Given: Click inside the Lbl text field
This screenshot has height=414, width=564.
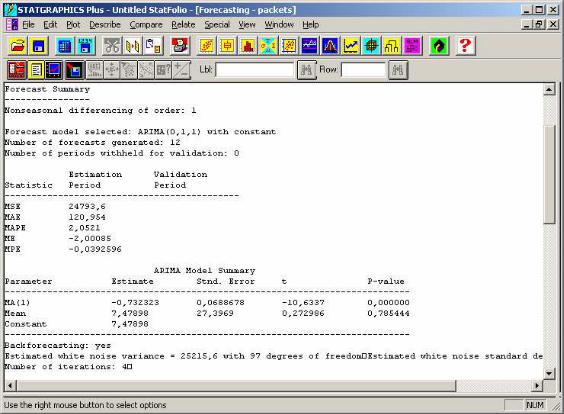Looking at the screenshot, I should 255,70.
